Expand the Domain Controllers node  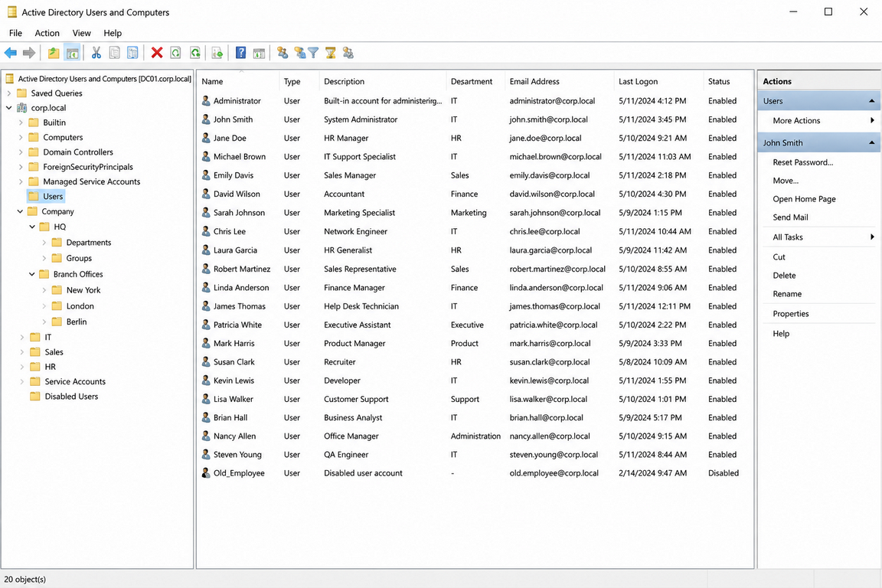tap(21, 152)
